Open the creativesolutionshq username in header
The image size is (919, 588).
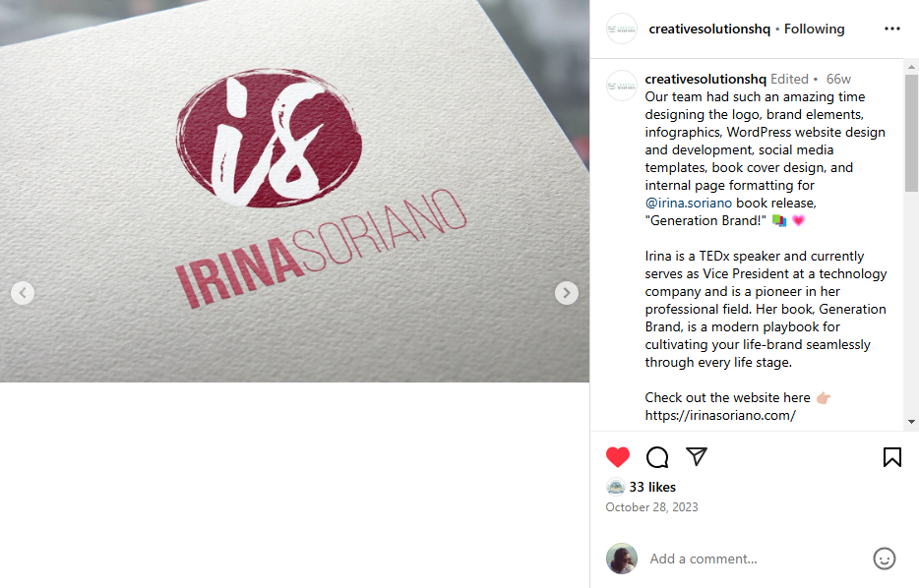pyautogui.click(x=709, y=29)
